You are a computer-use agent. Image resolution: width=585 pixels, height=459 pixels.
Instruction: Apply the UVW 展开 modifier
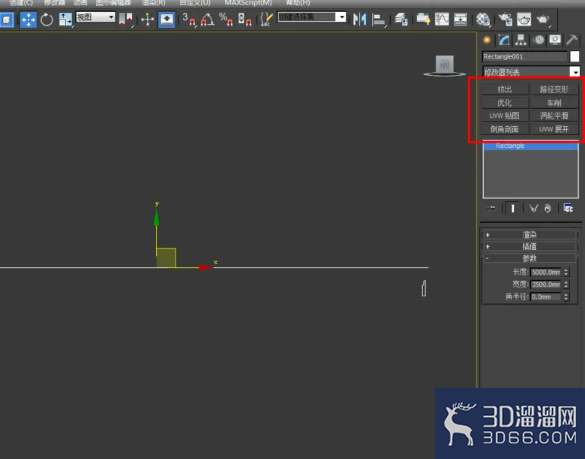pos(554,129)
